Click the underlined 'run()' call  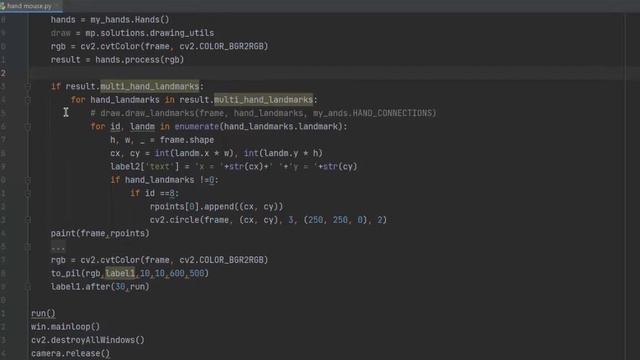click(43, 313)
